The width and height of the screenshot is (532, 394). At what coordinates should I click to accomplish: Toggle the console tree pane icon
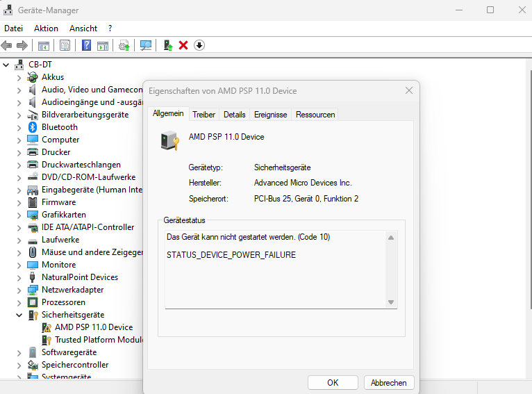pos(44,45)
